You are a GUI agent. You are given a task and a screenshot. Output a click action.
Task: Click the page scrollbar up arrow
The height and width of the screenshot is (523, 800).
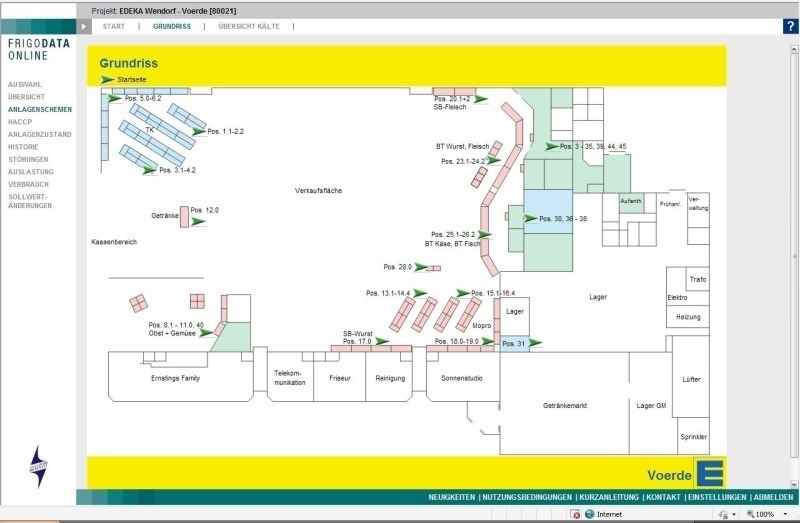[x=794, y=49]
